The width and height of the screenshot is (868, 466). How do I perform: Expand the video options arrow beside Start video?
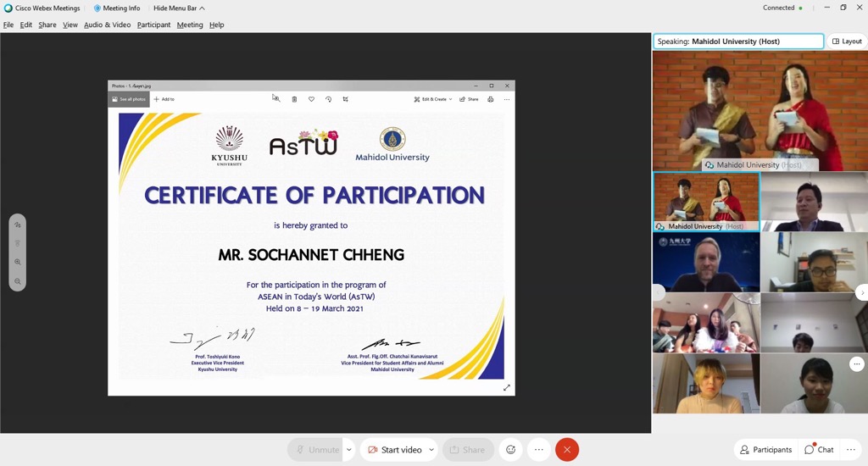click(431, 450)
